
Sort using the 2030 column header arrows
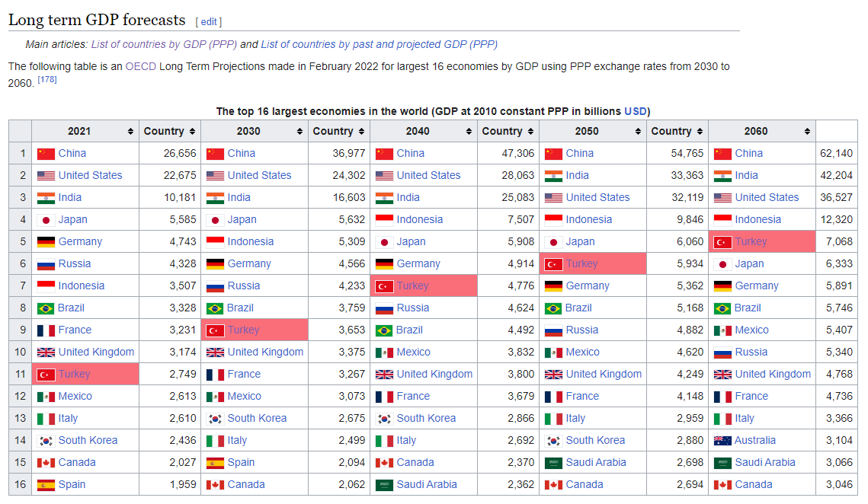299,132
